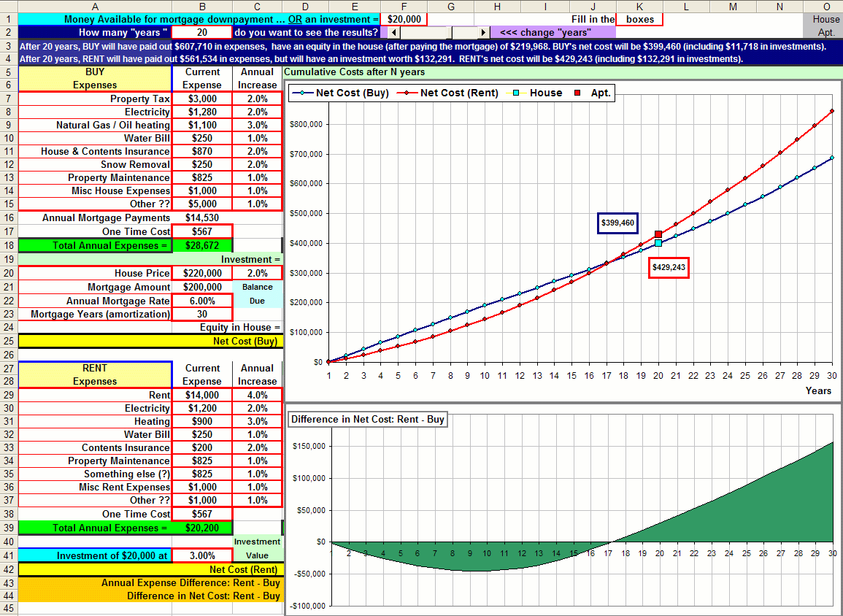Click the "Years" axis title on cumulative chart
Viewport: 843px width, 616px height.
tap(818, 390)
